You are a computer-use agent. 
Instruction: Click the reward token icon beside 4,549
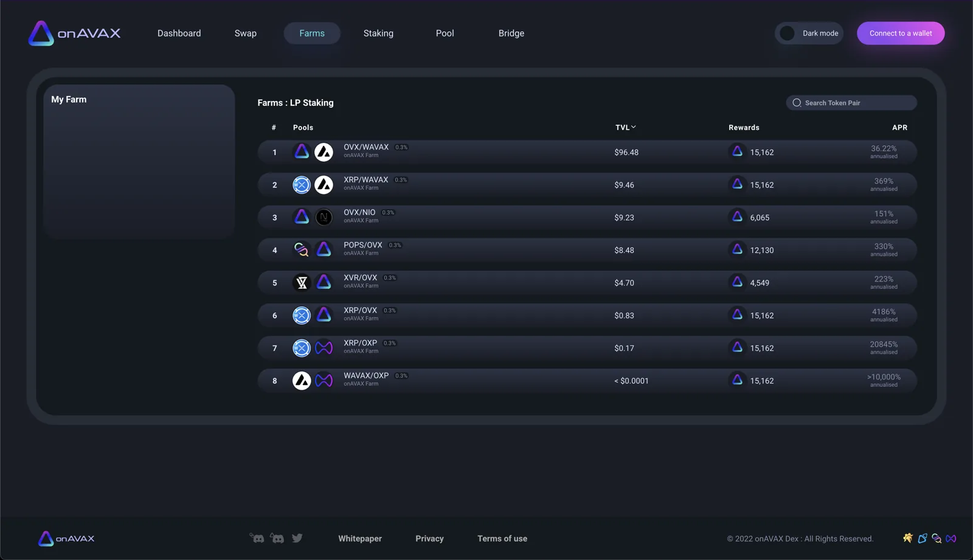pos(737,282)
